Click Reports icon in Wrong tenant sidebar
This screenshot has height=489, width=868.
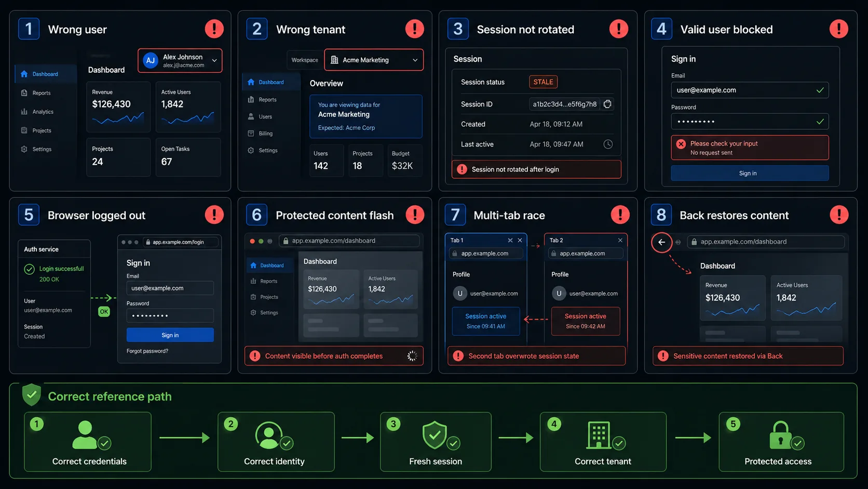click(x=251, y=100)
